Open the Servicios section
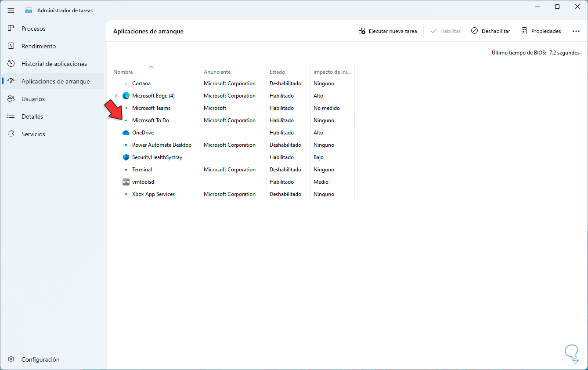This screenshot has width=588, height=370. click(x=53, y=134)
